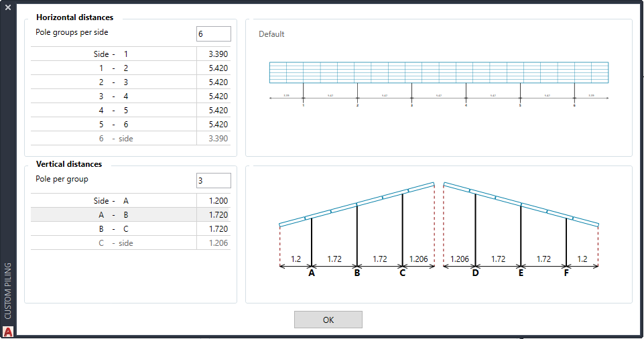Click OK to confirm piling settings
Viewport: 644px width, 339px height.
[x=328, y=320]
